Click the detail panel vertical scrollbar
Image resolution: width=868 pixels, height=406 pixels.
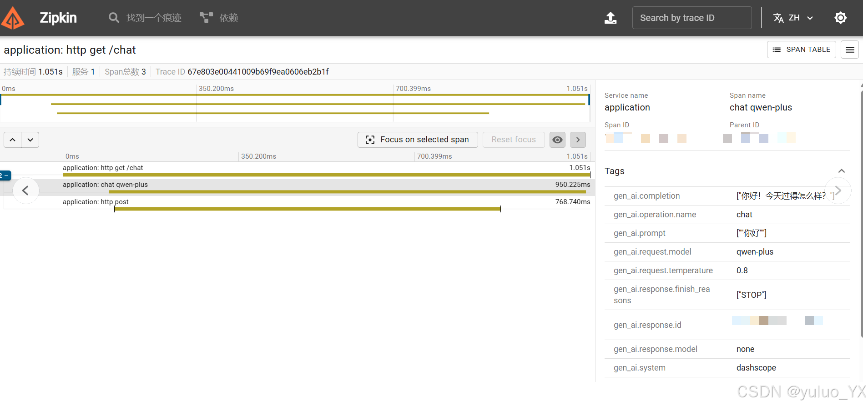pyautogui.click(x=862, y=214)
